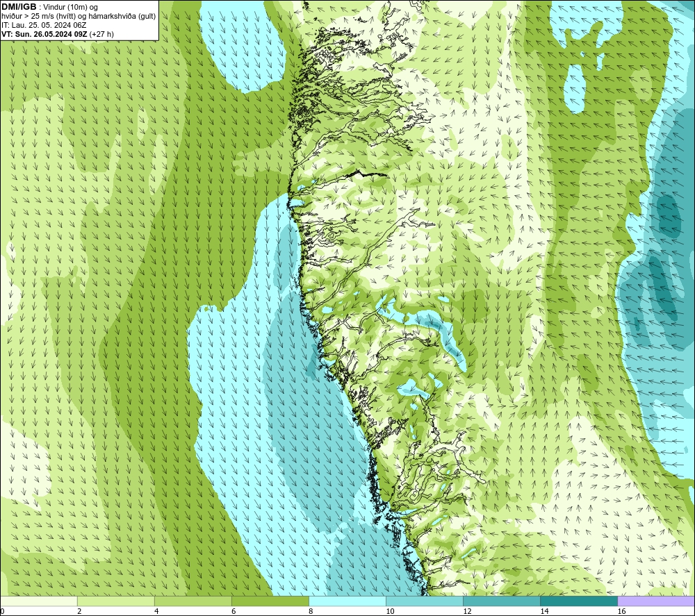Click the palest 0–2 m/s legend swatch
Image resolution: width=695 pixels, height=616 pixels.
(x=39, y=601)
